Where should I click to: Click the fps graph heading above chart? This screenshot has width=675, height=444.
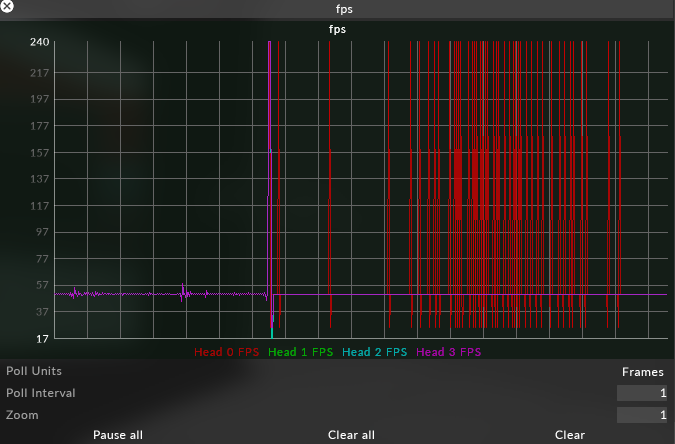click(337, 29)
